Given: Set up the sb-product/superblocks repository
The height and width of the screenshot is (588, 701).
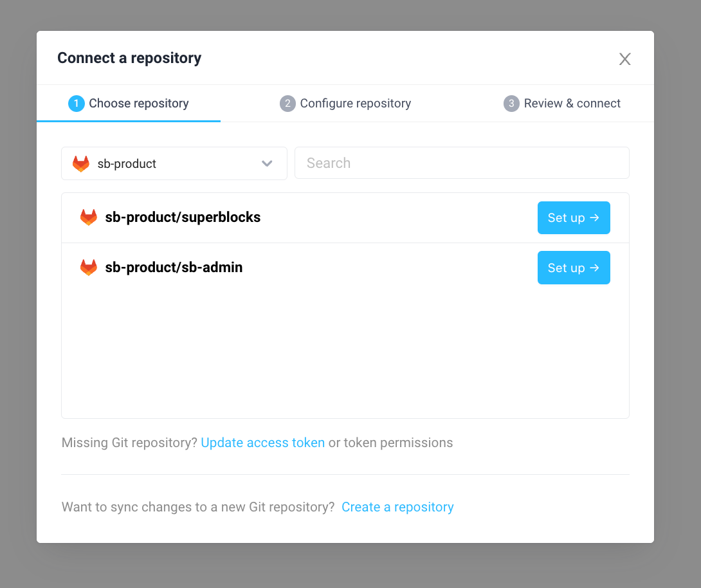Looking at the screenshot, I should tap(574, 217).
